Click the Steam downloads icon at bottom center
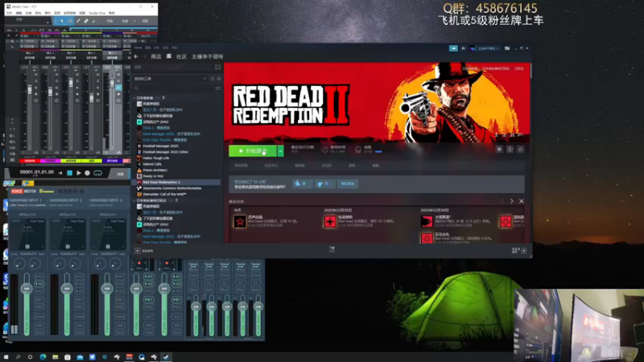 [332, 249]
